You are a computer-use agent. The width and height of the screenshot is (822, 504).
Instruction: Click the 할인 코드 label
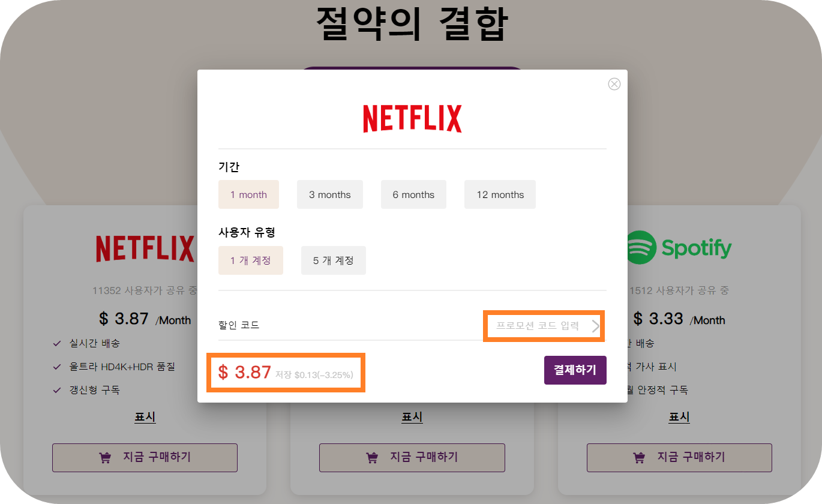point(239,325)
